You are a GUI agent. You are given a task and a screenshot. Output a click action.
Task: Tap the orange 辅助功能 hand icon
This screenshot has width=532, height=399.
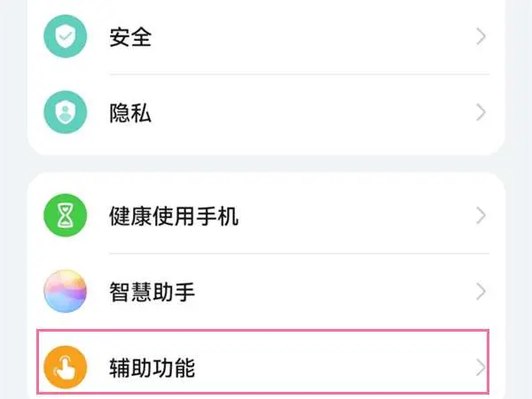tap(65, 367)
